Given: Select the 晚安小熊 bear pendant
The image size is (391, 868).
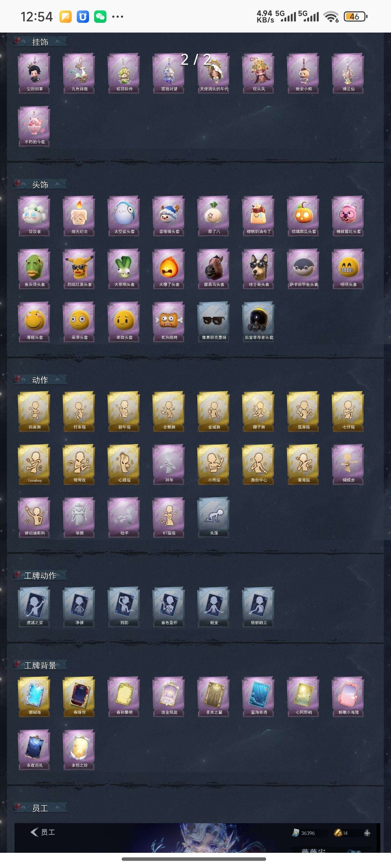Looking at the screenshot, I should click(x=303, y=73).
